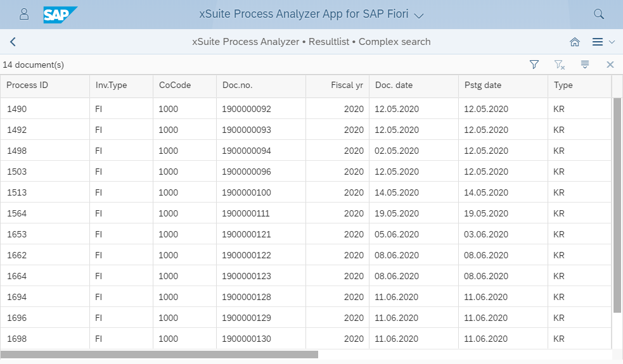Select Process ID 1698 cell
This screenshot has height=364, width=623.
click(x=45, y=339)
